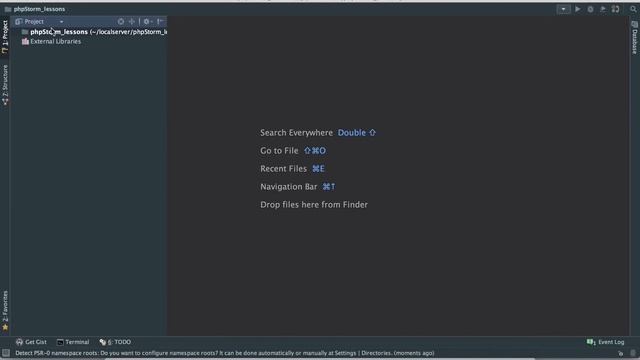Screen dimensions: 640x360
Task: Open the 6: TODO tool window
Action: pos(116,342)
